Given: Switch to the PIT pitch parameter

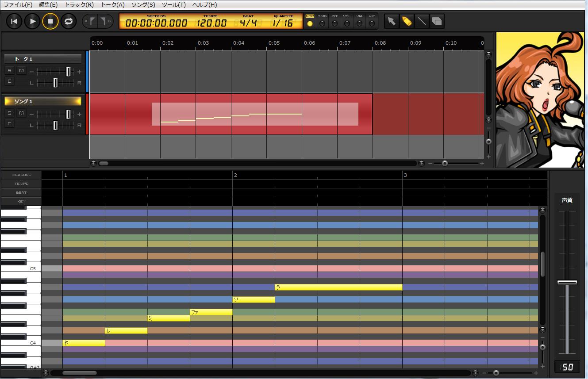Looking at the screenshot, I should (x=334, y=21).
